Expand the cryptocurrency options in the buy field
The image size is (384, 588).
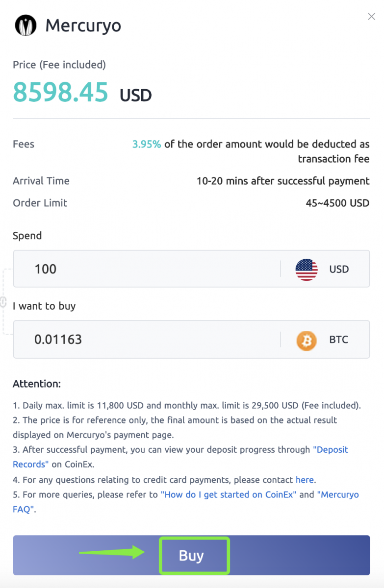[x=324, y=339]
